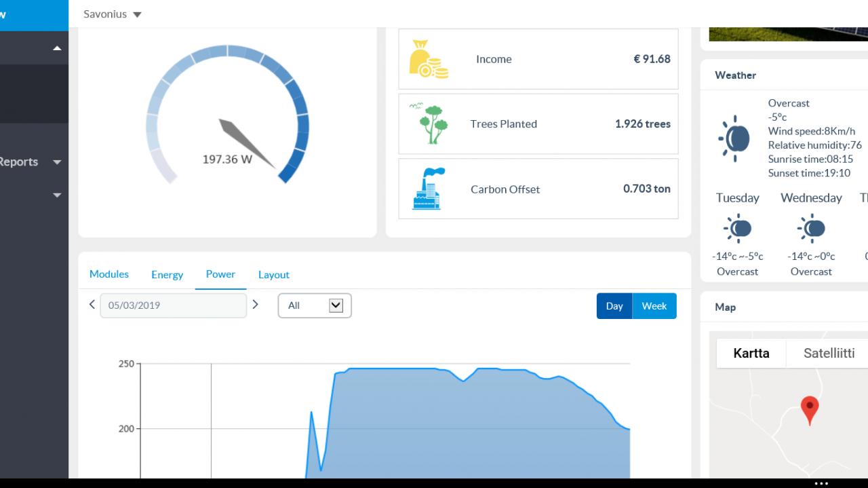The image size is (868, 488).
Task: Click the Weather panel heading
Action: coord(735,75)
